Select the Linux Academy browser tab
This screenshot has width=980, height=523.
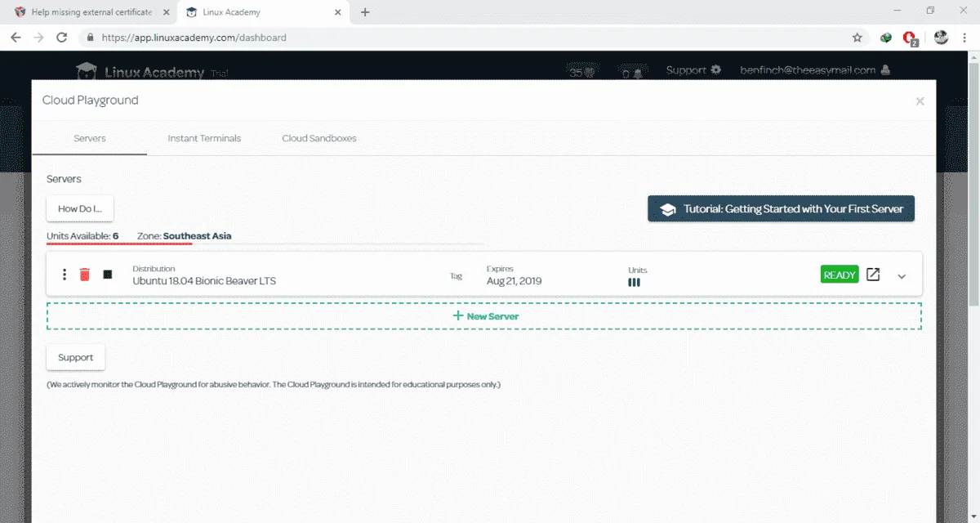[263, 12]
